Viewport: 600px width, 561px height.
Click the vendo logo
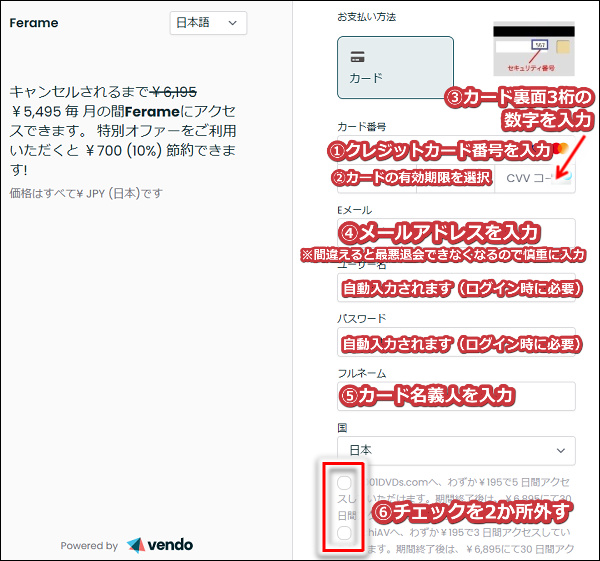pos(160,545)
